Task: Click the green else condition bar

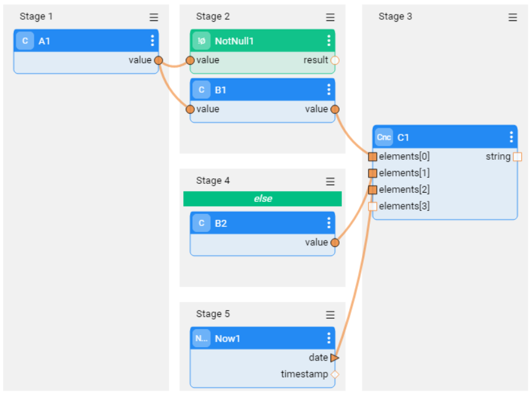Action: click(x=262, y=199)
